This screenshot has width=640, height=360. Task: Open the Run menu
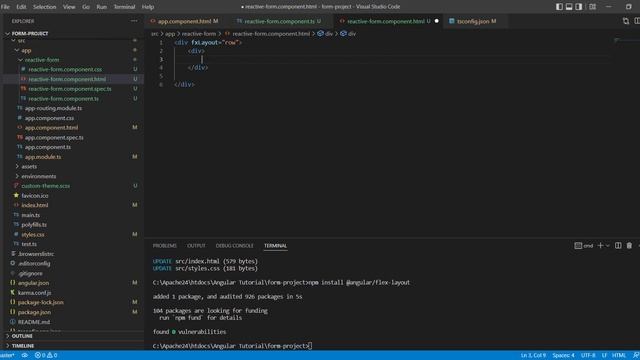(x=102, y=7)
